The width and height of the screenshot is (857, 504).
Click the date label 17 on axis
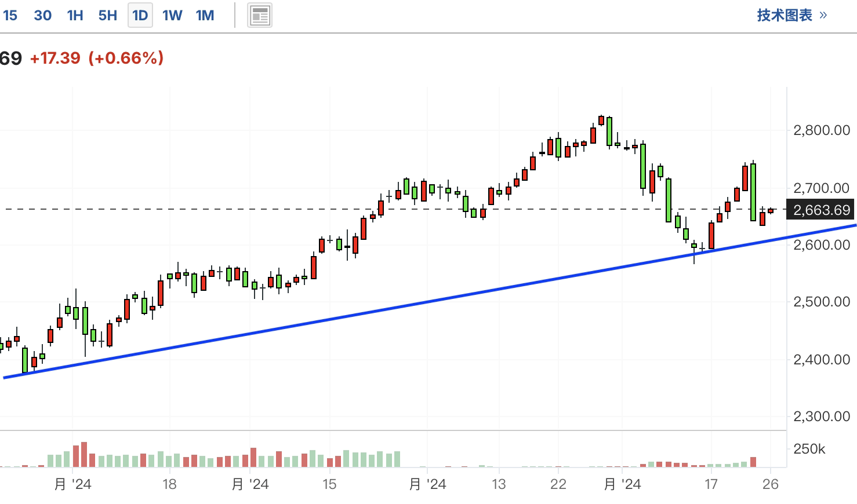coord(711,484)
